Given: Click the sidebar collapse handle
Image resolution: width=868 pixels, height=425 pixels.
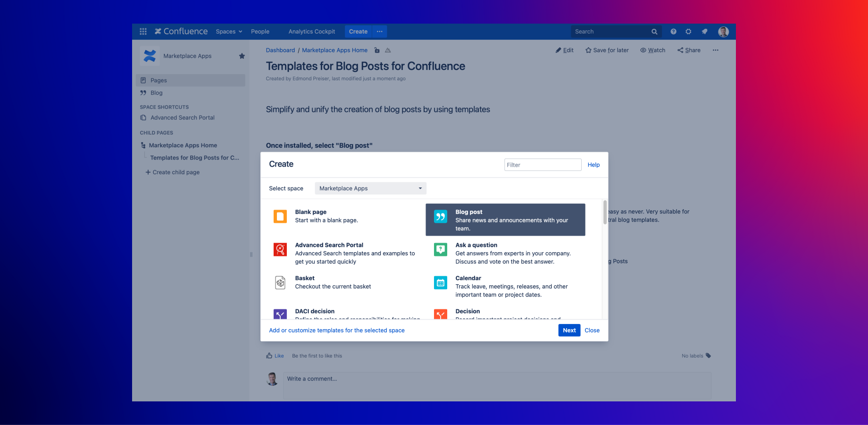Looking at the screenshot, I should click(251, 255).
